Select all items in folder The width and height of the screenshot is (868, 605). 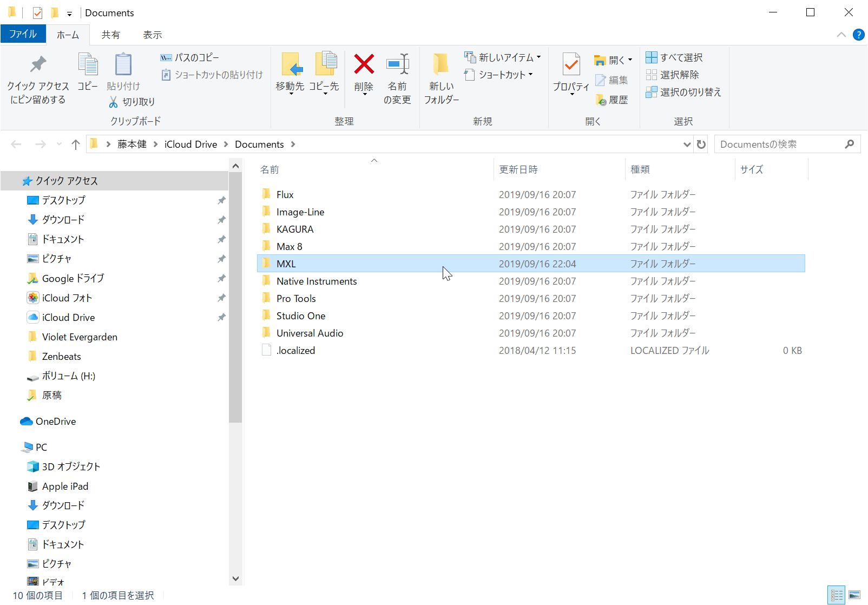pyautogui.click(x=674, y=57)
